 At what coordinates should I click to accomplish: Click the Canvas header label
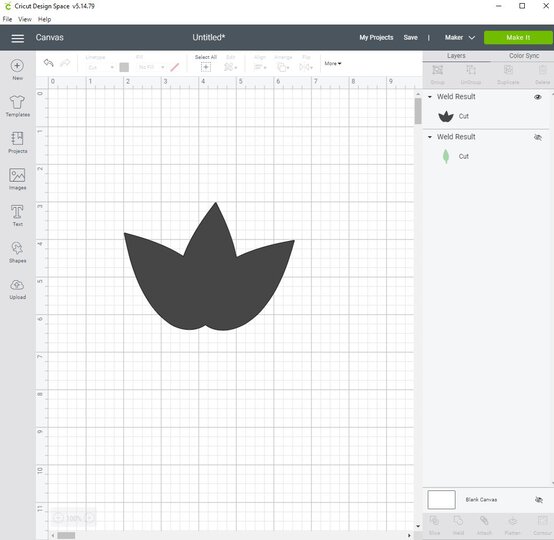point(49,37)
